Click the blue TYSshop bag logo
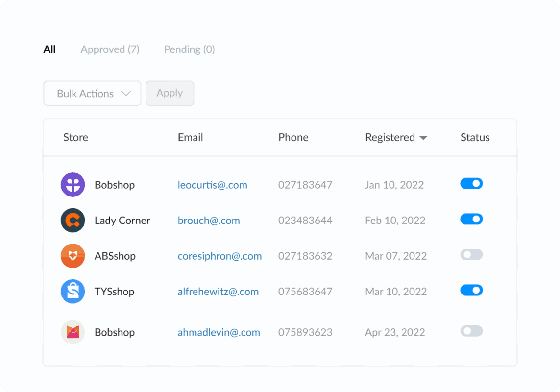The image size is (560, 392). point(73,292)
